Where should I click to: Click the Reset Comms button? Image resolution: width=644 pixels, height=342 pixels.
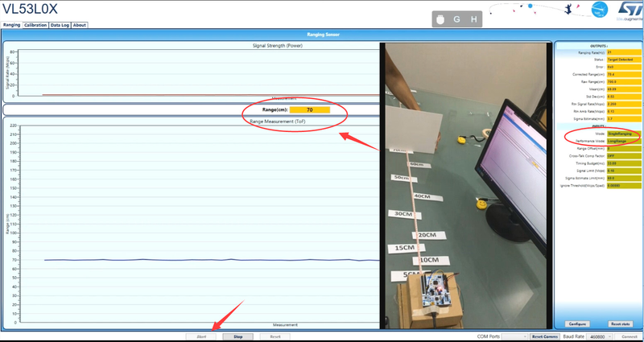point(545,336)
